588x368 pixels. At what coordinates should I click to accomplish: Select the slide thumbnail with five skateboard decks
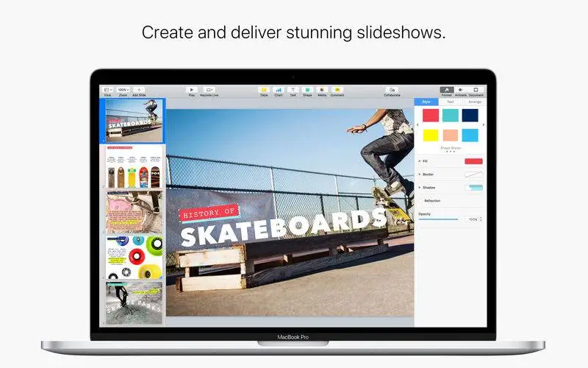[x=134, y=167]
